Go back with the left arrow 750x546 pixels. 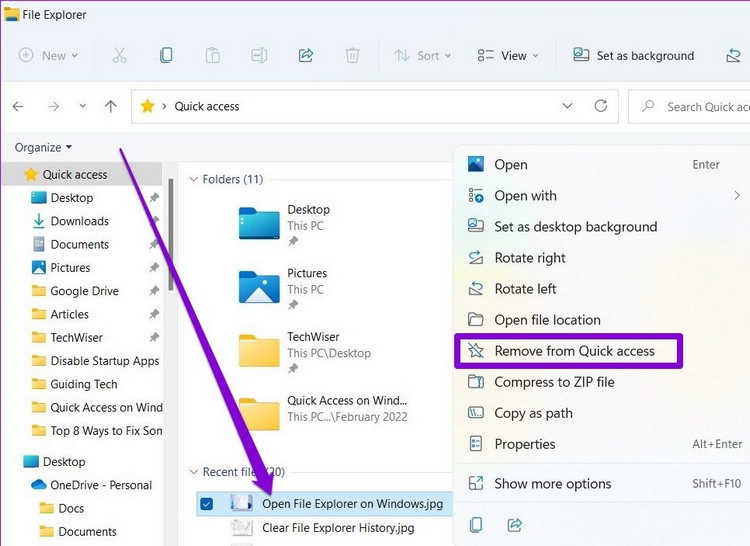pos(19,106)
